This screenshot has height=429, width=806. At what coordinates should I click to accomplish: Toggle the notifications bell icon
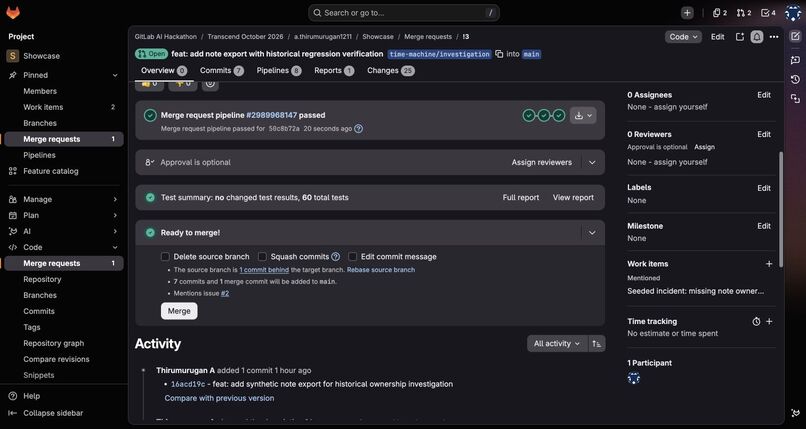click(x=757, y=37)
